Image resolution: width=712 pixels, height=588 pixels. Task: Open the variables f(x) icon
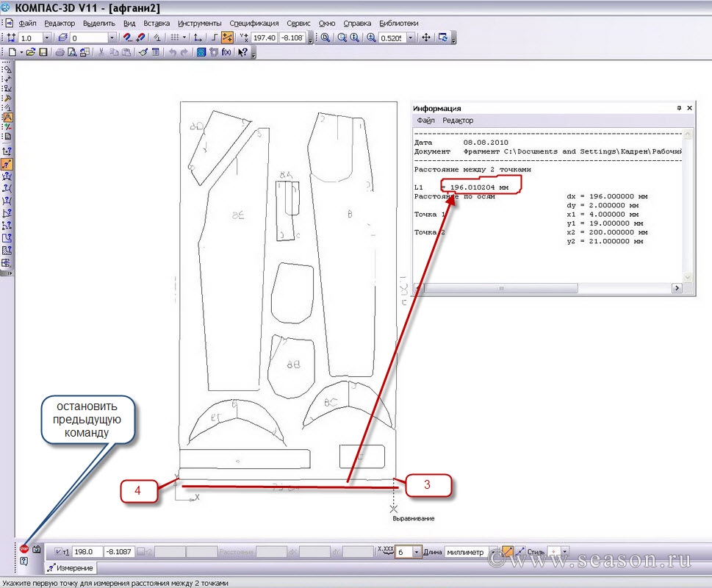[x=226, y=52]
